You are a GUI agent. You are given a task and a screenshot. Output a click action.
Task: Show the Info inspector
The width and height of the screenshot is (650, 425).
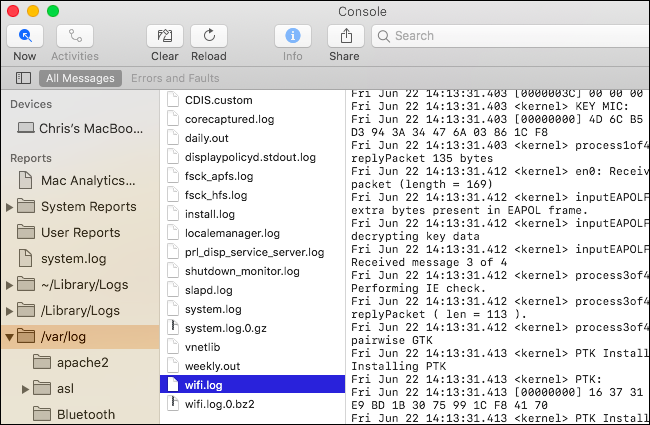tap(293, 36)
